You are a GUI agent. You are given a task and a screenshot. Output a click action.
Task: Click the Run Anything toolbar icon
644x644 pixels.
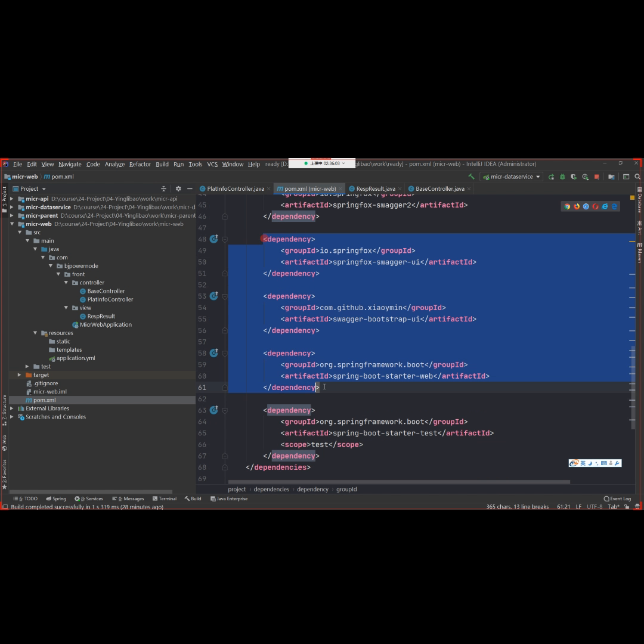point(626,177)
